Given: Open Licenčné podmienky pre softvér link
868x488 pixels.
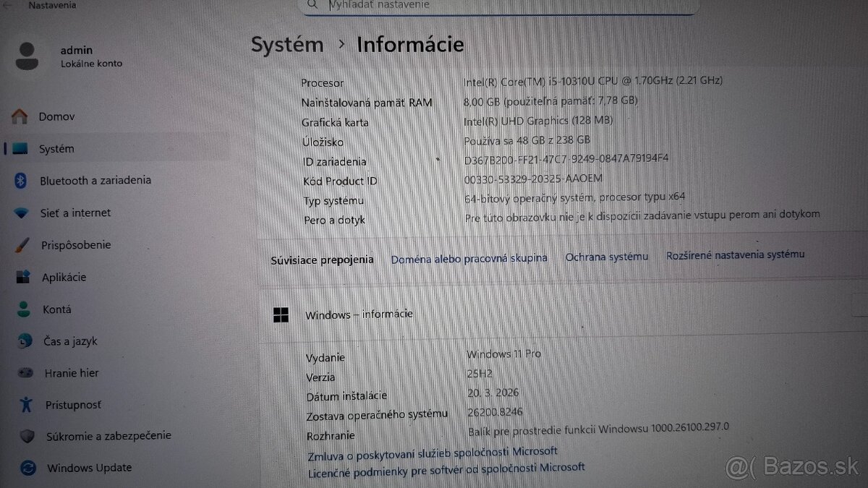Looking at the screenshot, I should pos(446,470).
